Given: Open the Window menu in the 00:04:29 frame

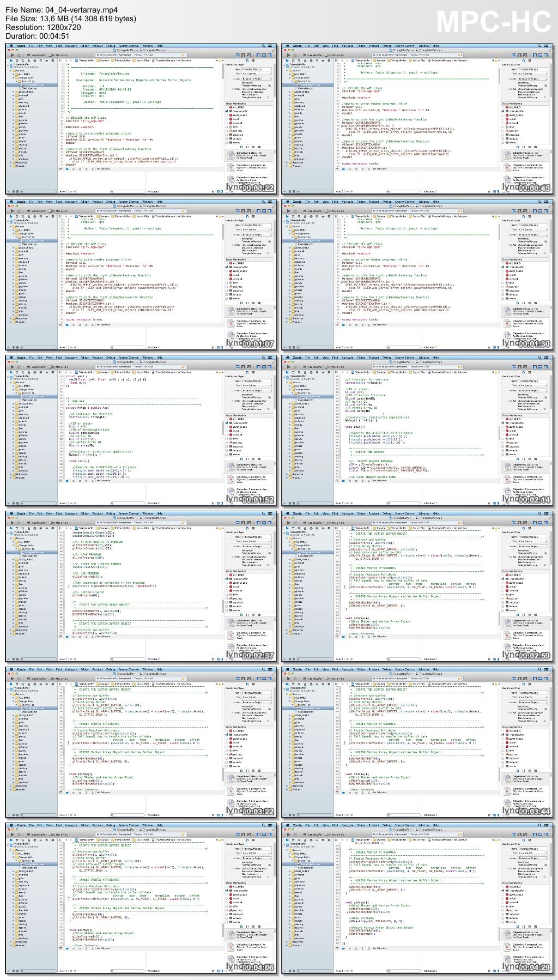Looking at the screenshot, I should [424, 825].
